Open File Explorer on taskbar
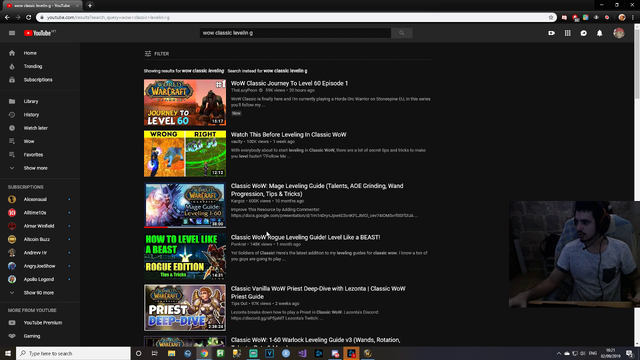The height and width of the screenshot is (360, 640). click(x=171, y=353)
